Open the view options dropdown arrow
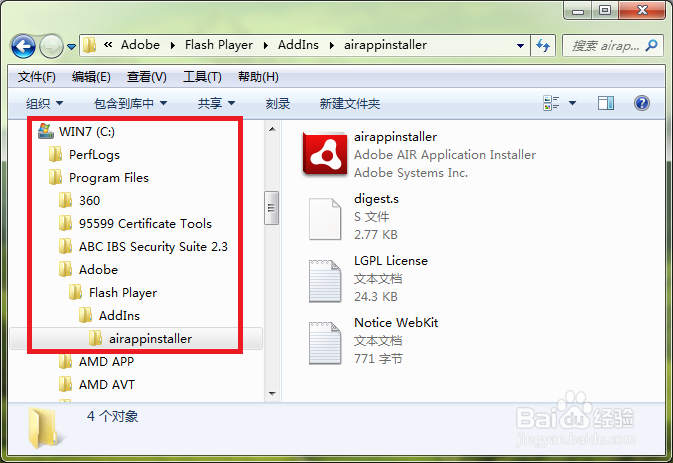 point(573,103)
